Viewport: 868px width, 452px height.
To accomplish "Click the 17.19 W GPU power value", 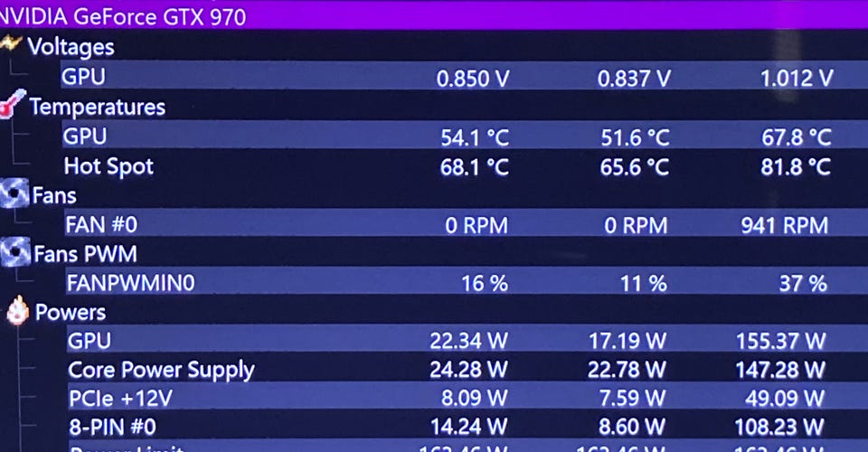I will (627, 340).
